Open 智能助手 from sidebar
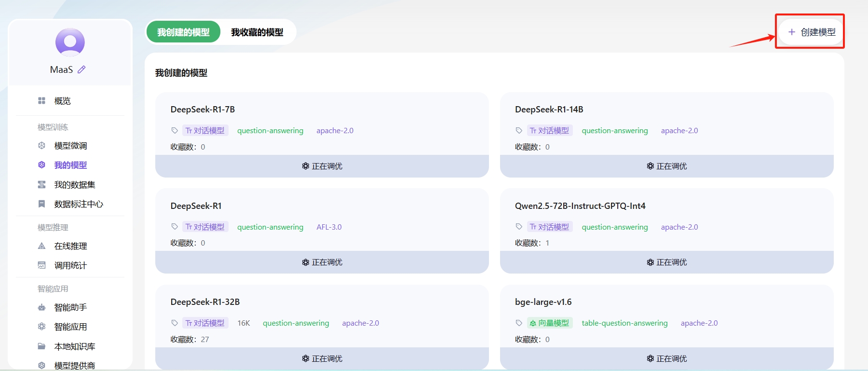Viewport: 868px width, 371px height. click(70, 307)
